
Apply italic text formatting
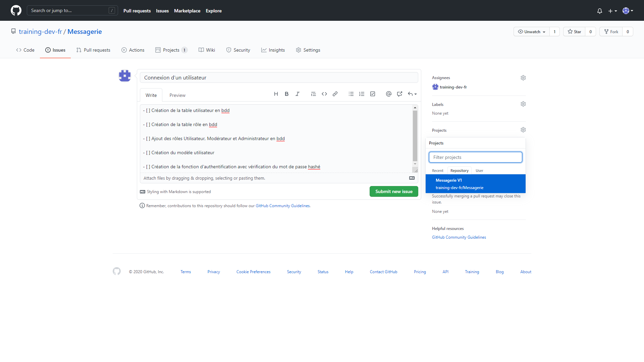tap(297, 94)
